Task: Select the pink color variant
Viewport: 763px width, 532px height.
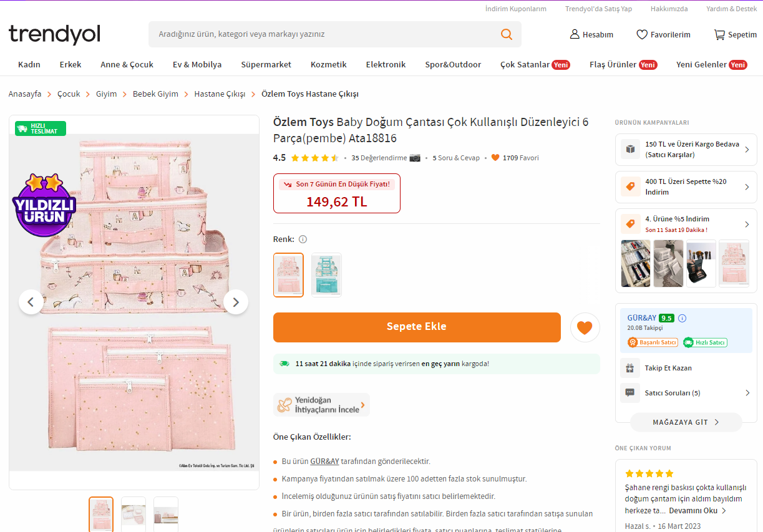Action: [288, 274]
